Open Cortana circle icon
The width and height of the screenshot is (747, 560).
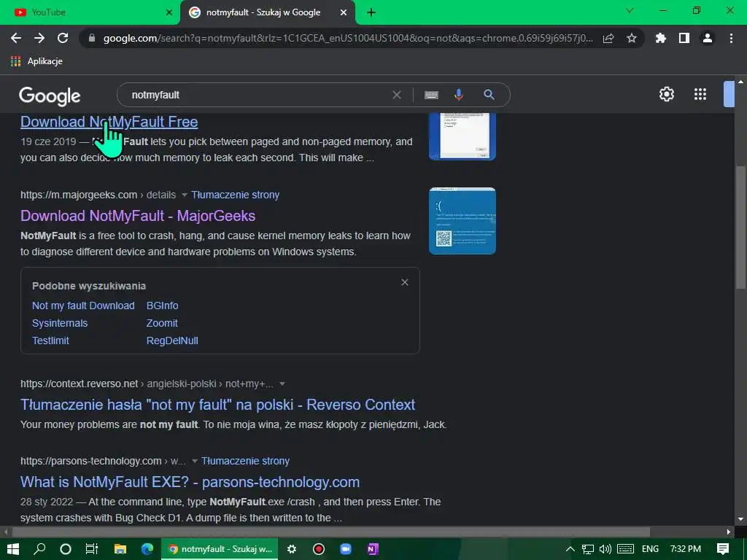click(66, 549)
